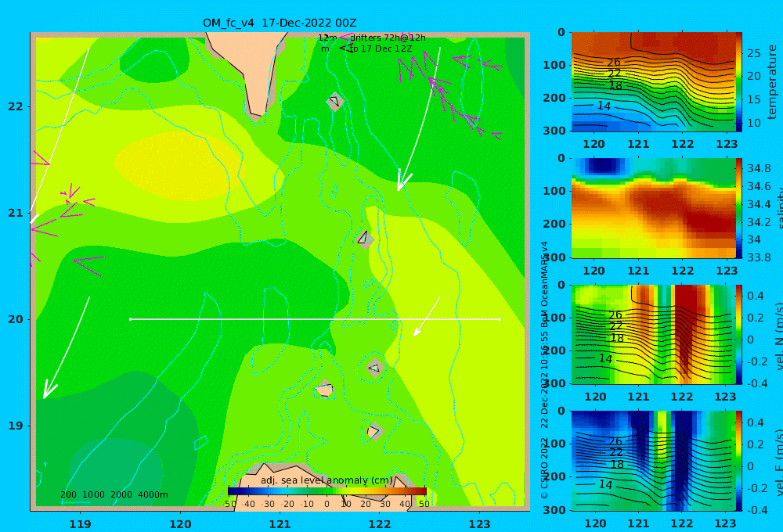Select the vertical 'salinity' axis label
This screenshot has width=783, height=532.
(779, 208)
